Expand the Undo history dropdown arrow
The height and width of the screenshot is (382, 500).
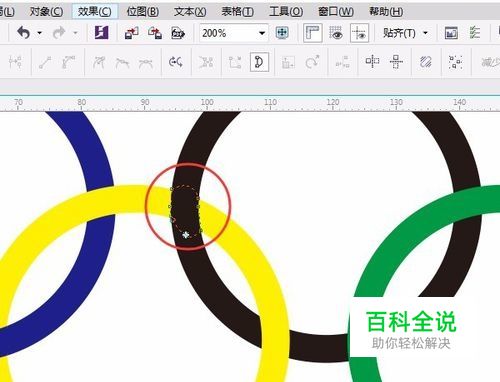tap(40, 33)
